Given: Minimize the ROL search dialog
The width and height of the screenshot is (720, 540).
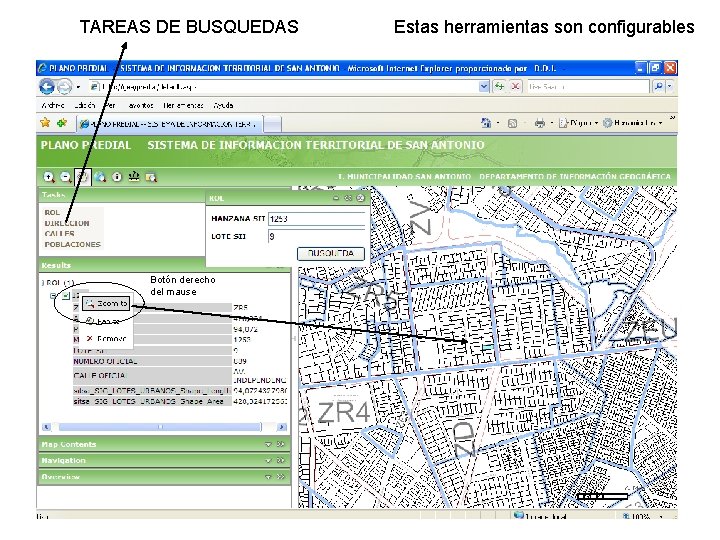Looking at the screenshot, I should point(336,198).
